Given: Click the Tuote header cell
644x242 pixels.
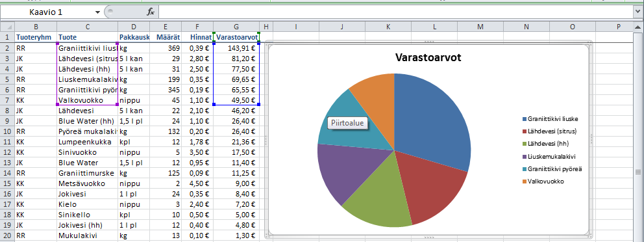Looking at the screenshot, I should pos(88,38).
